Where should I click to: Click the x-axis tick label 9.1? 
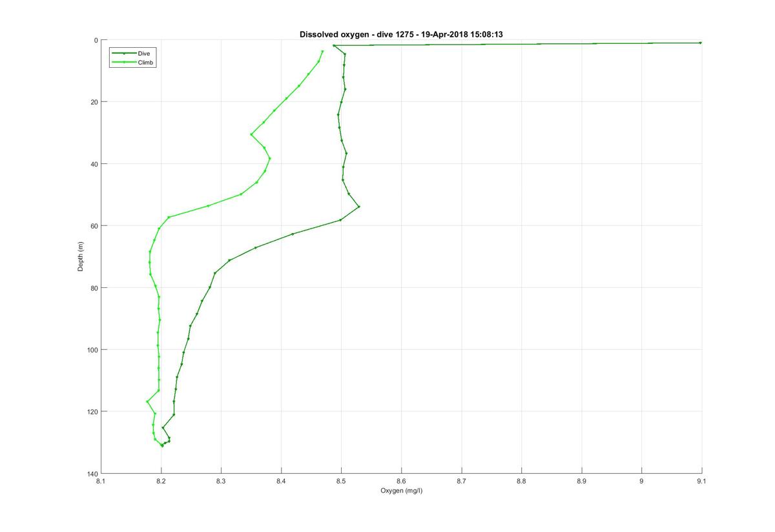[x=702, y=481]
